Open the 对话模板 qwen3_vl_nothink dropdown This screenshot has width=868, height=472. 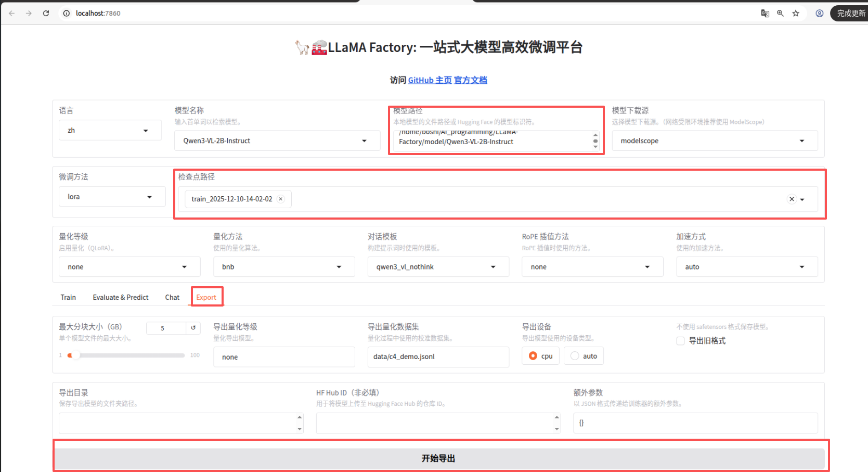click(x=438, y=266)
